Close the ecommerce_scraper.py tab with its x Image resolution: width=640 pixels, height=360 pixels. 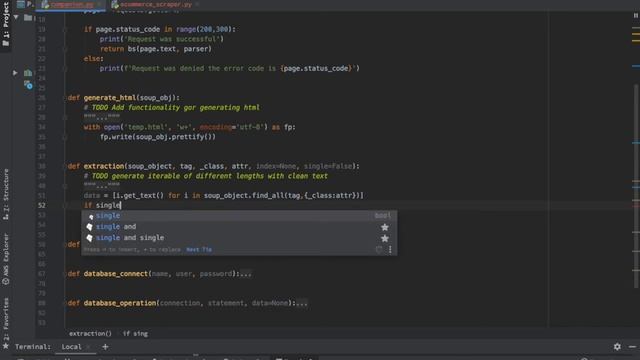[197, 4]
